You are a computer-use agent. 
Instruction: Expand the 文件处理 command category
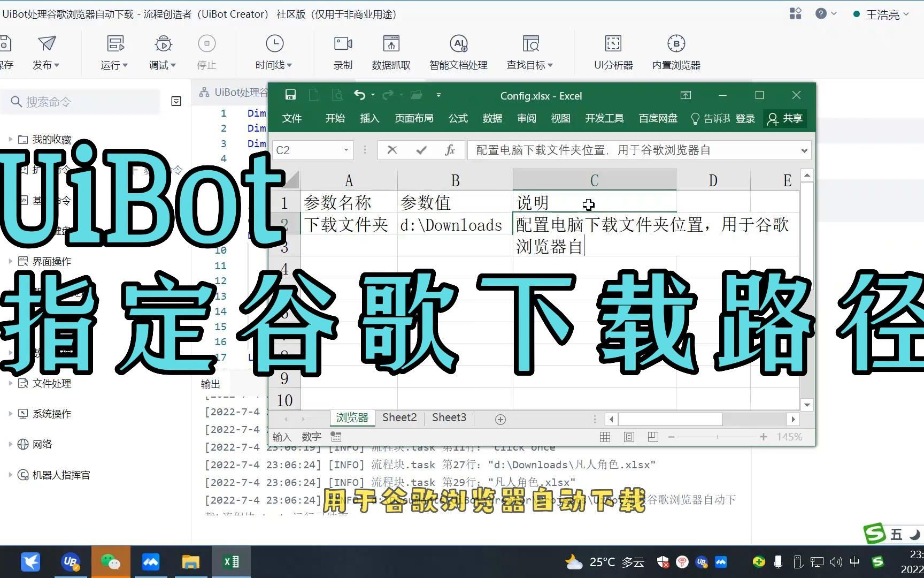click(x=10, y=383)
